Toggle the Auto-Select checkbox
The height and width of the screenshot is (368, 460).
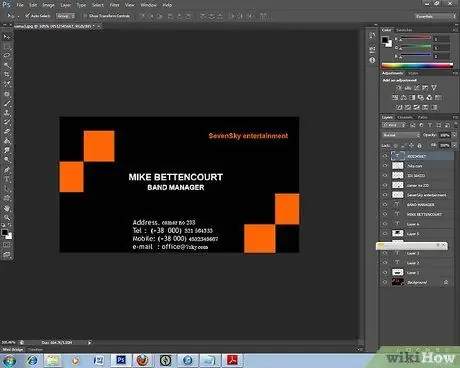tap(27, 16)
